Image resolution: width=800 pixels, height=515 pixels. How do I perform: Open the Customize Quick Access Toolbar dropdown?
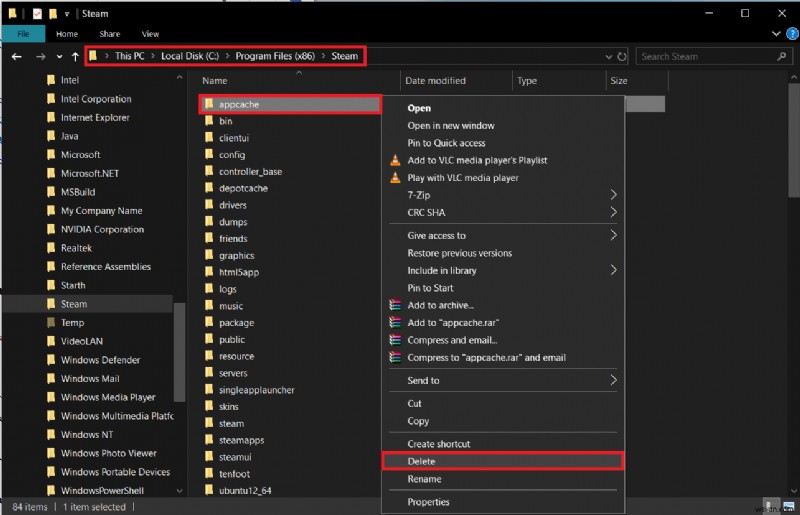pyautogui.click(x=67, y=14)
